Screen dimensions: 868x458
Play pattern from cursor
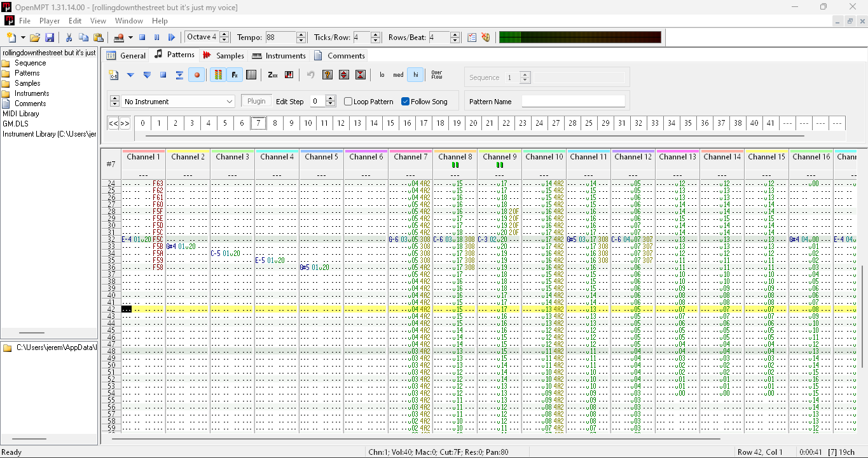[130, 75]
